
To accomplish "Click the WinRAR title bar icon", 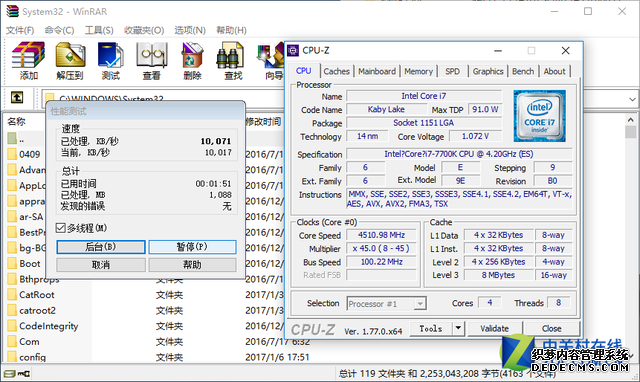I will coord(13,11).
